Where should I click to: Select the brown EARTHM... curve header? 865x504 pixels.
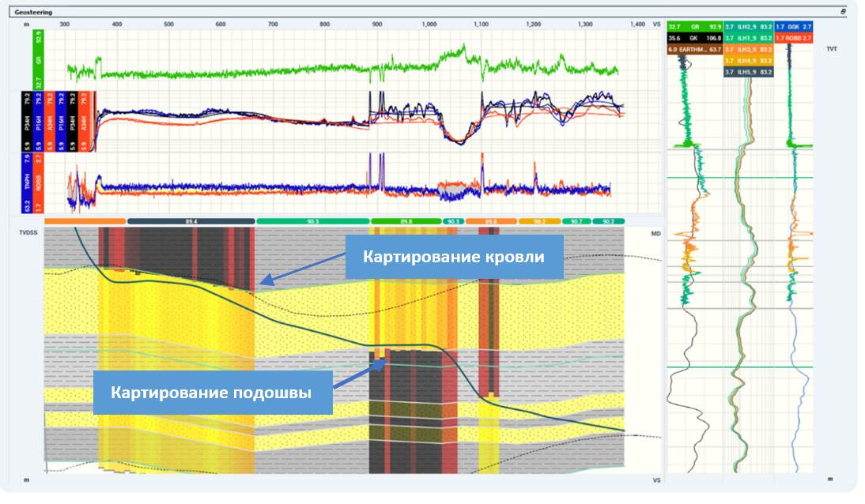click(694, 50)
